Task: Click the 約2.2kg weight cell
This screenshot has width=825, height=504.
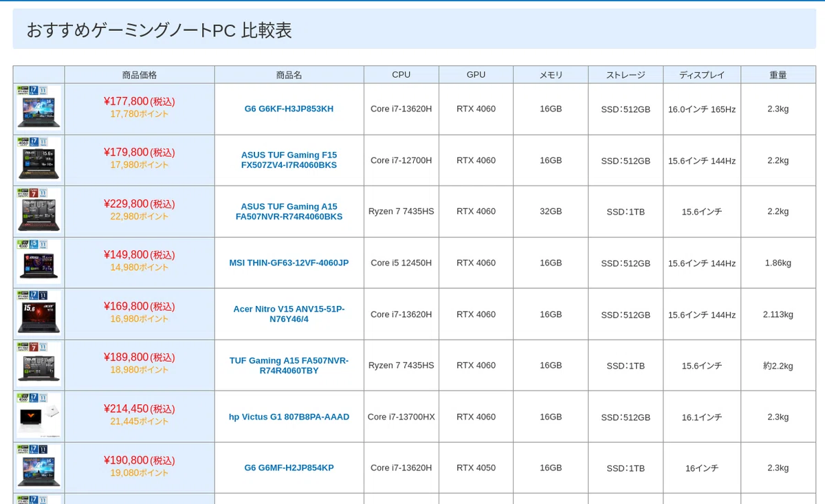Action: pyautogui.click(x=778, y=366)
